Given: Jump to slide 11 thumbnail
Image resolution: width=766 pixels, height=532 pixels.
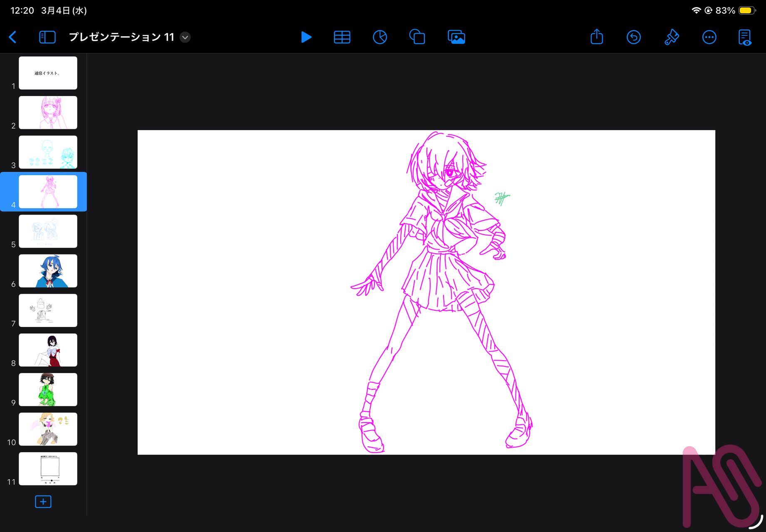Looking at the screenshot, I should [48, 469].
